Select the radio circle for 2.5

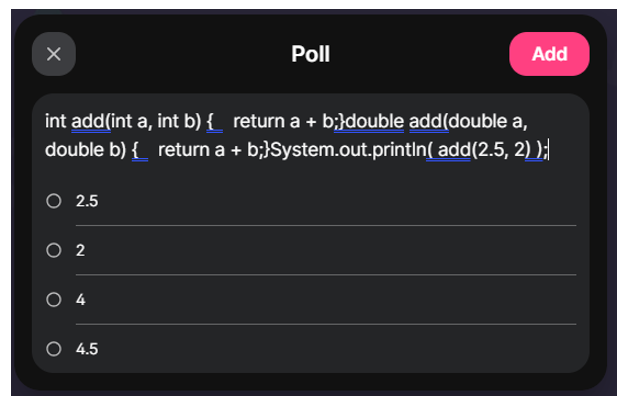pyautogui.click(x=54, y=201)
